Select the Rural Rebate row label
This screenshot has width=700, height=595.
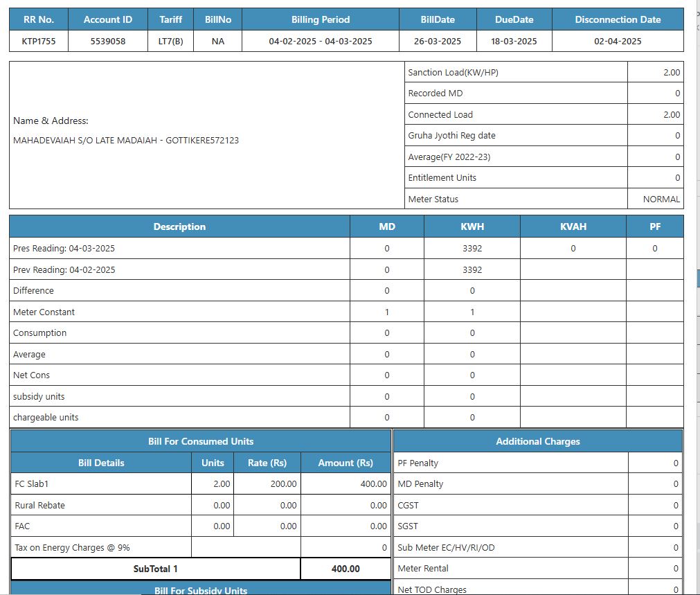[39, 505]
